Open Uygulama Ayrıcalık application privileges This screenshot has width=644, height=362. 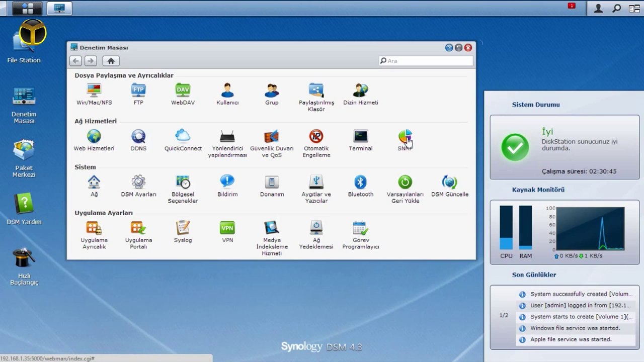pos(94,235)
